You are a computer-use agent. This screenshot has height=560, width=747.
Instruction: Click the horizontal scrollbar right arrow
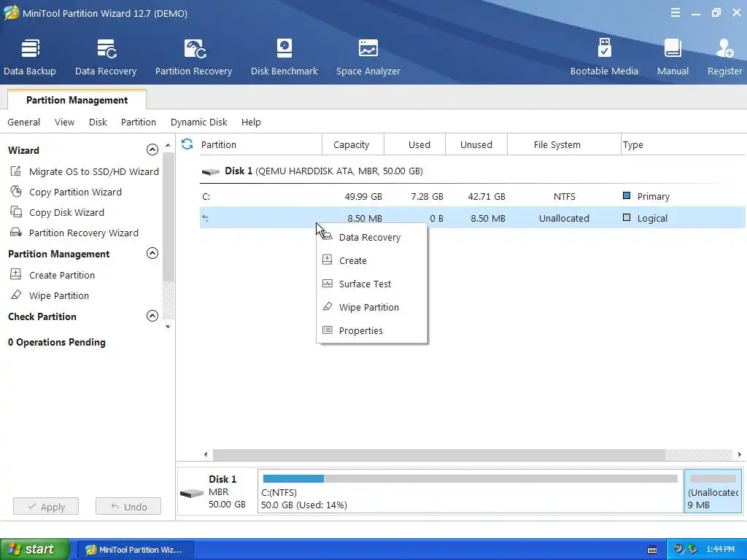pyautogui.click(x=740, y=454)
